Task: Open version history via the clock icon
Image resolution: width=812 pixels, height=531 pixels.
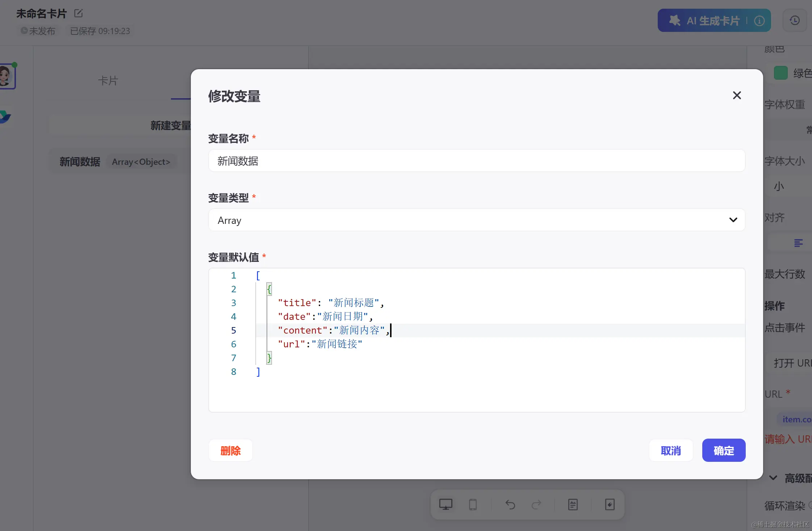Action: (x=795, y=21)
